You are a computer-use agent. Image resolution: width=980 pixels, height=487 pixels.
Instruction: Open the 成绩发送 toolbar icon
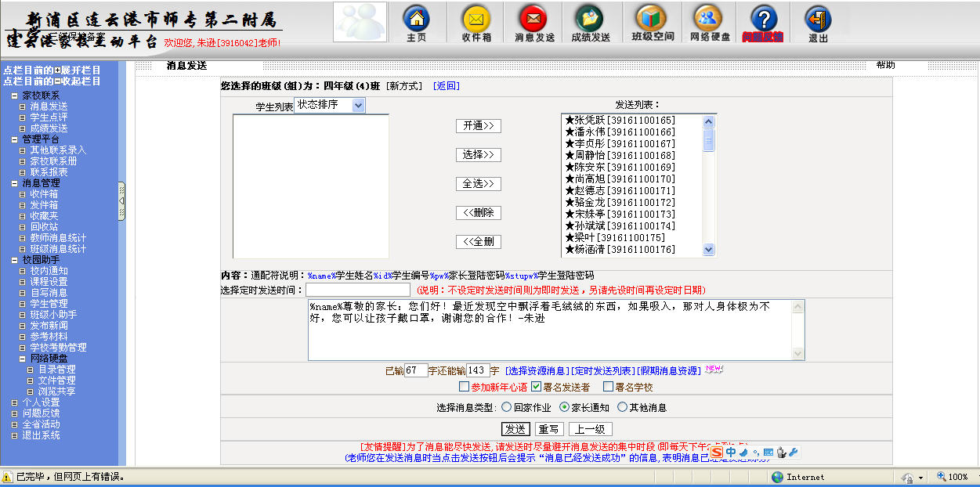(x=590, y=20)
